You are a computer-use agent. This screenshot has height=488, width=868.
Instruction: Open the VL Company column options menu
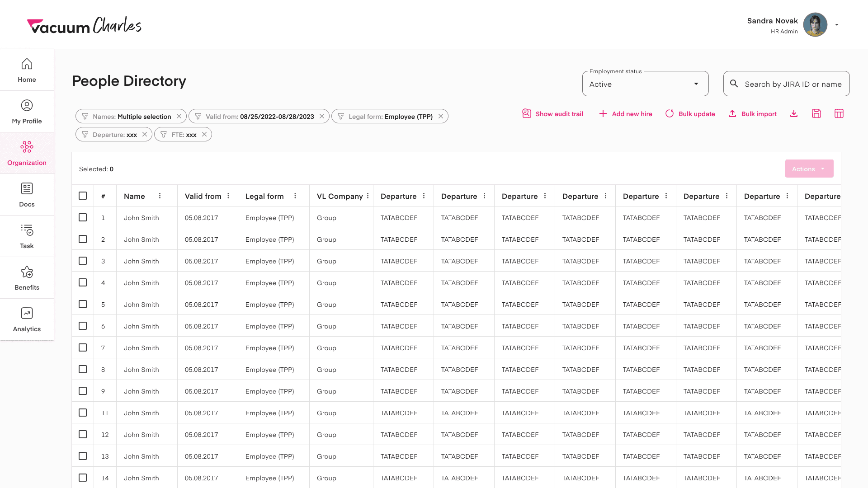(x=368, y=196)
